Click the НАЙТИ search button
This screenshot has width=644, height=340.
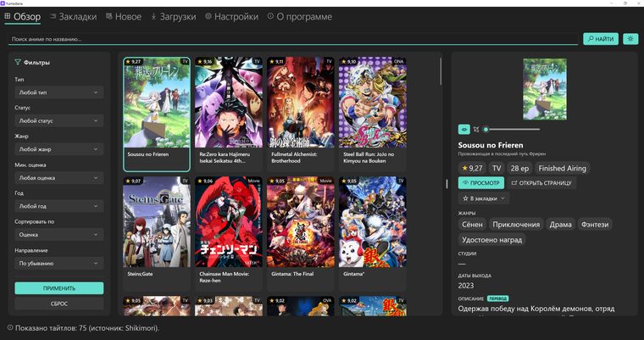pyautogui.click(x=601, y=39)
